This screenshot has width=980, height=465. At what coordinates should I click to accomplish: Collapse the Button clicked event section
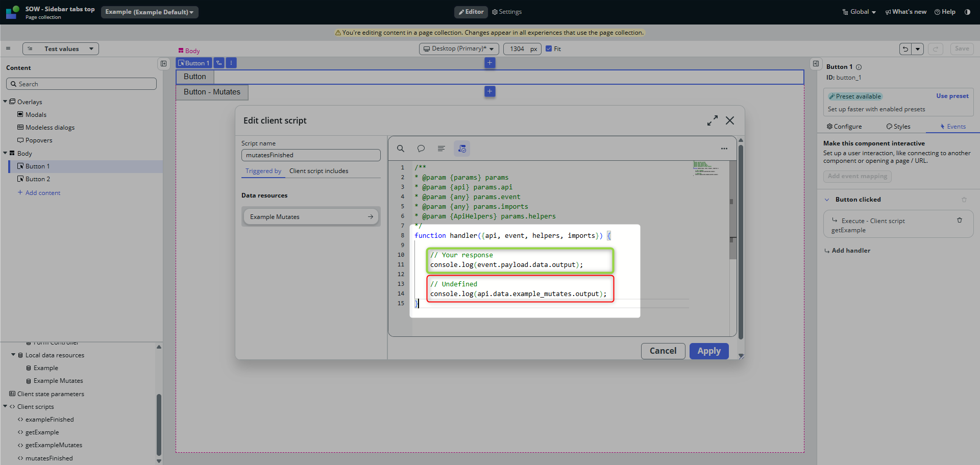827,200
